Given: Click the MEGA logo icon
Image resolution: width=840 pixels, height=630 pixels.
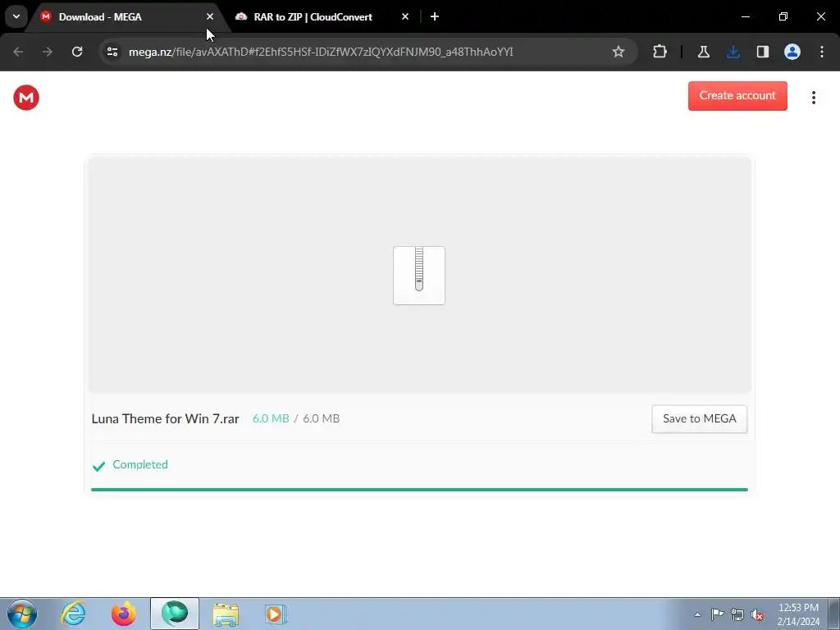Looking at the screenshot, I should tap(26, 98).
